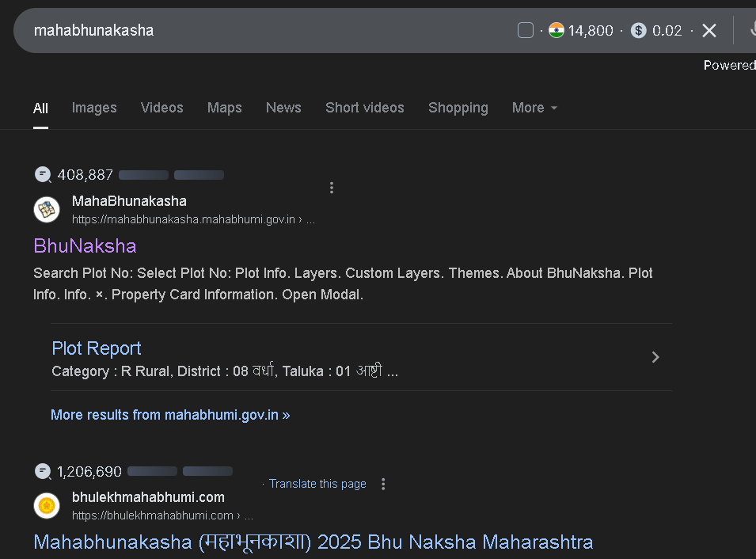Open the News tab
This screenshot has height=559, width=756.
click(x=283, y=108)
